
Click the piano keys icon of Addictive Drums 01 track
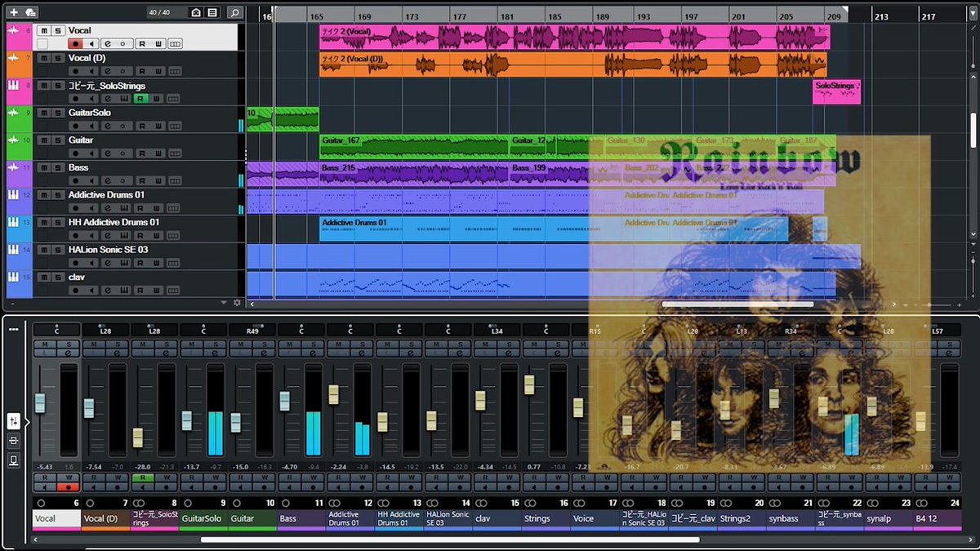tap(13, 195)
